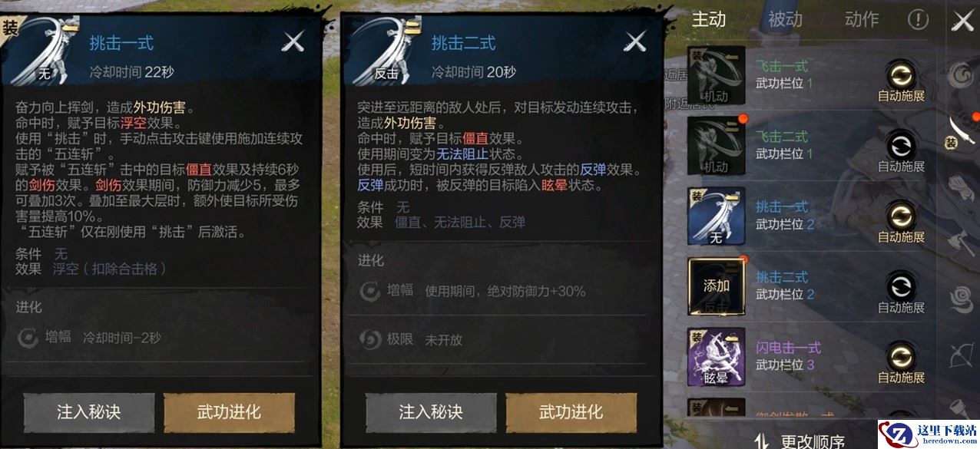This screenshot has width=980, height=449.
Task: Click 武功进化 in 挑击一式 panel
Action: (230, 412)
